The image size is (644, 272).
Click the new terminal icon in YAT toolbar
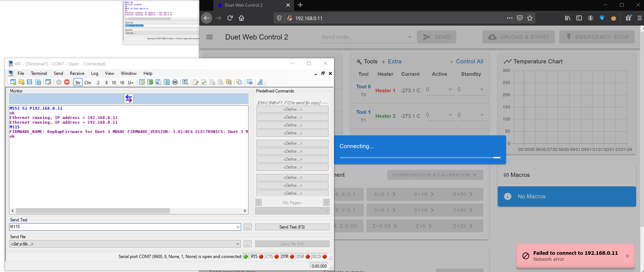pyautogui.click(x=13, y=82)
